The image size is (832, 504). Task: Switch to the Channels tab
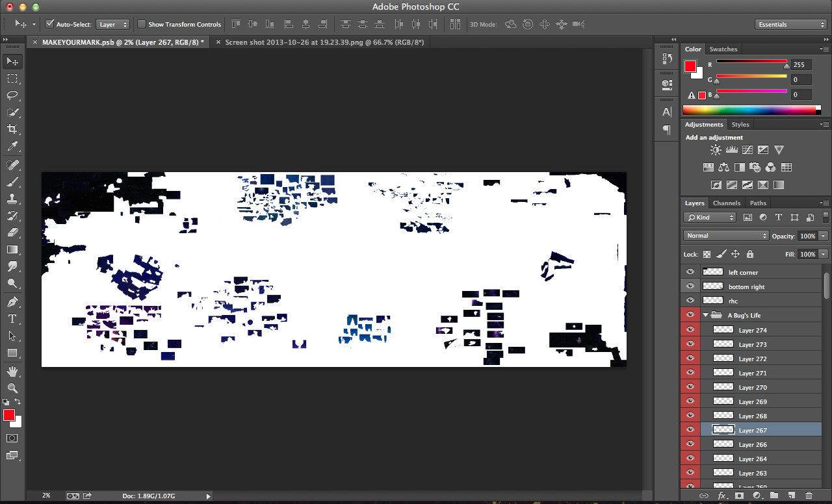coord(726,203)
